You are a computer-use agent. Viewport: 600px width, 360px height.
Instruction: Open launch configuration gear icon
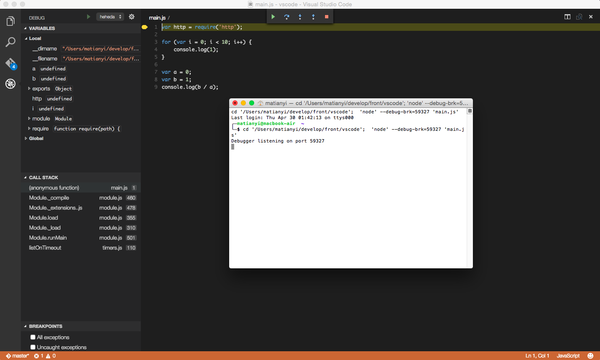[x=132, y=17]
